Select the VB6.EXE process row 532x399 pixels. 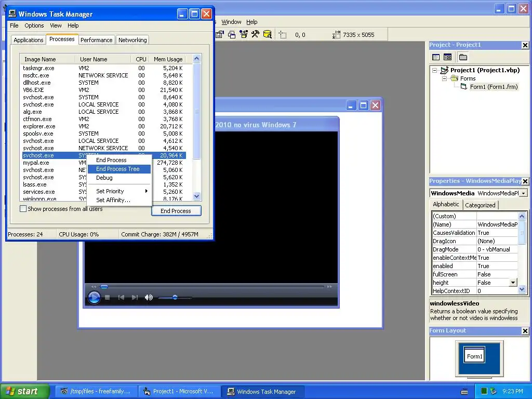pos(103,90)
